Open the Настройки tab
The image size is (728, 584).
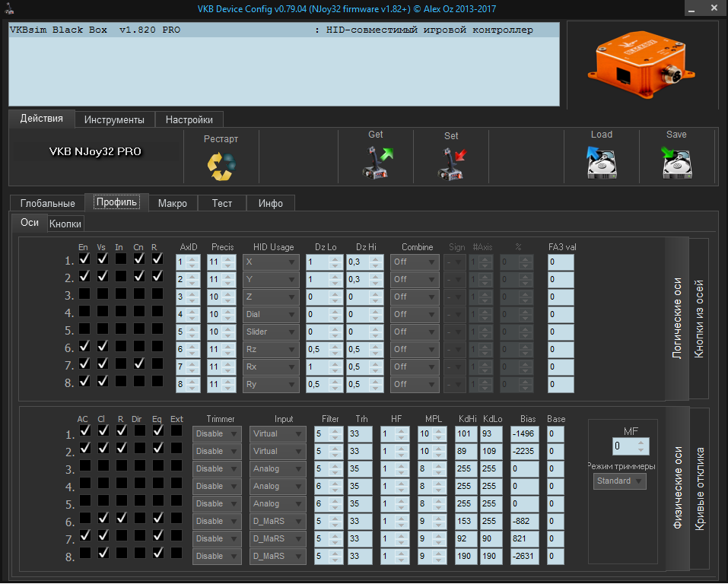(189, 120)
